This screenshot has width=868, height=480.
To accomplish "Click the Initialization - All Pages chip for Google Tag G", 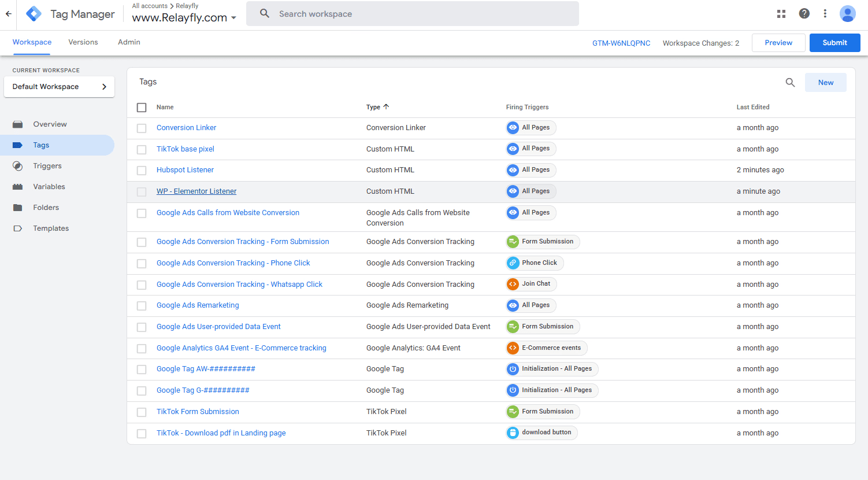I will pyautogui.click(x=552, y=390).
